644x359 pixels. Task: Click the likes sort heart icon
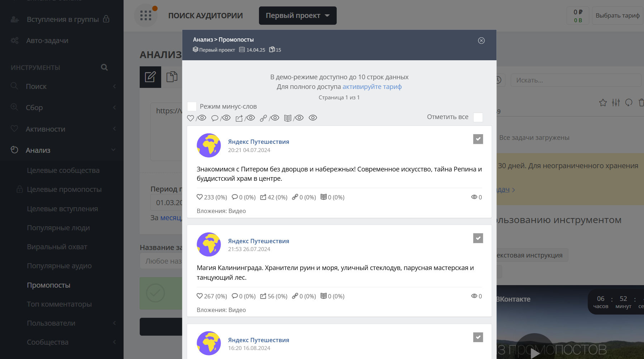point(191,118)
